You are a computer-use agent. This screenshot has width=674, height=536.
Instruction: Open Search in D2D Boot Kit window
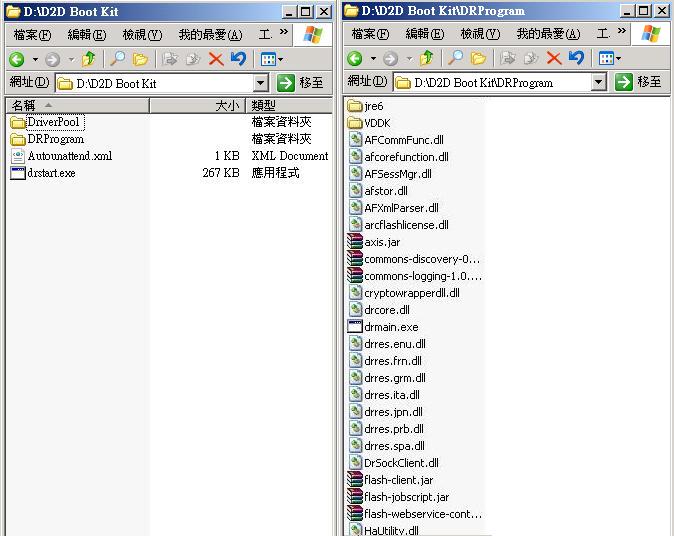pos(117,59)
